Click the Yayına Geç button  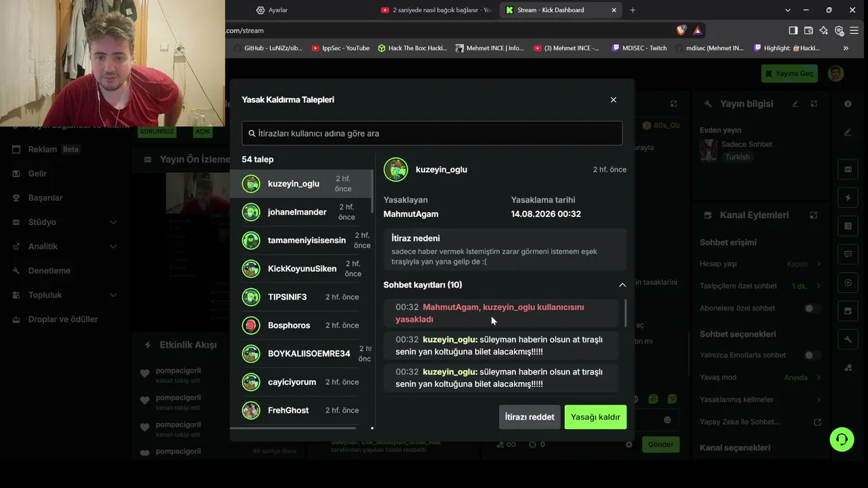pos(789,73)
